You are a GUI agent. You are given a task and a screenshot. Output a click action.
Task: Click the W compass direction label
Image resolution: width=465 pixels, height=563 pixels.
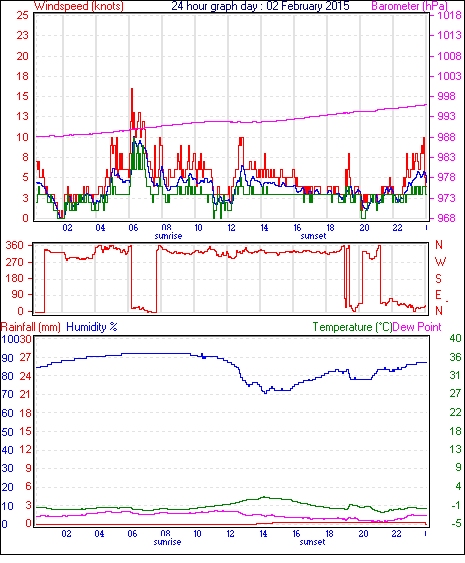coord(440,262)
